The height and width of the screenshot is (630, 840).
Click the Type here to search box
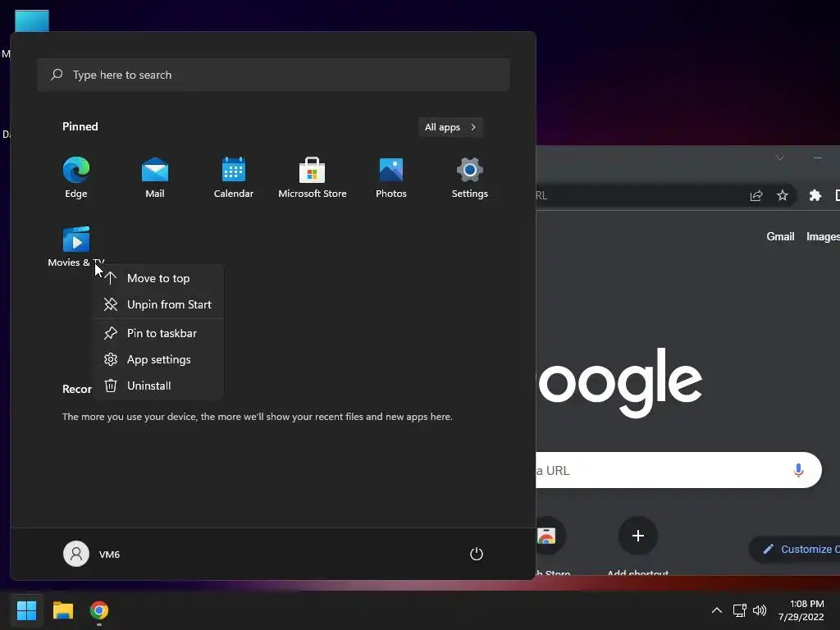point(273,75)
